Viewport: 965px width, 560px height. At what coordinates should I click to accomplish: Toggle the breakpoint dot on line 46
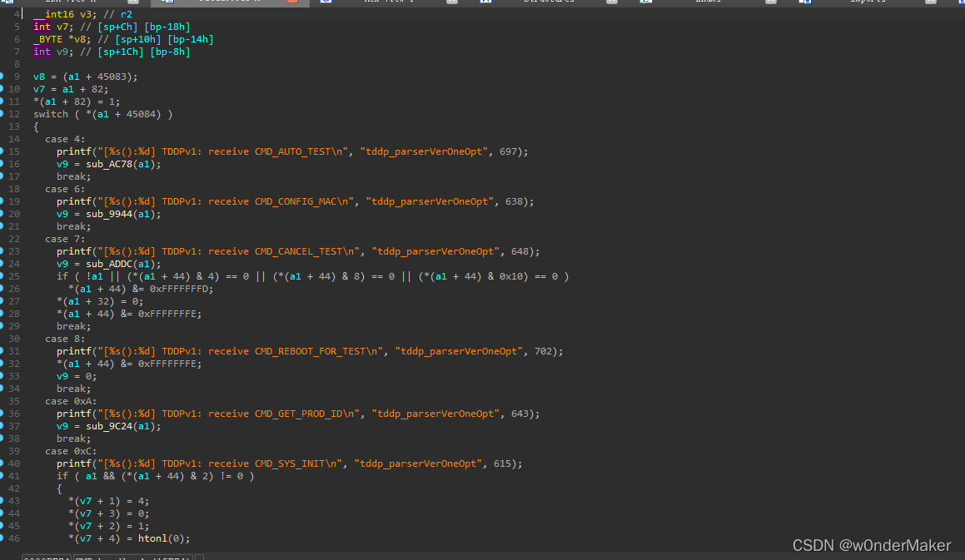[x=2, y=538]
